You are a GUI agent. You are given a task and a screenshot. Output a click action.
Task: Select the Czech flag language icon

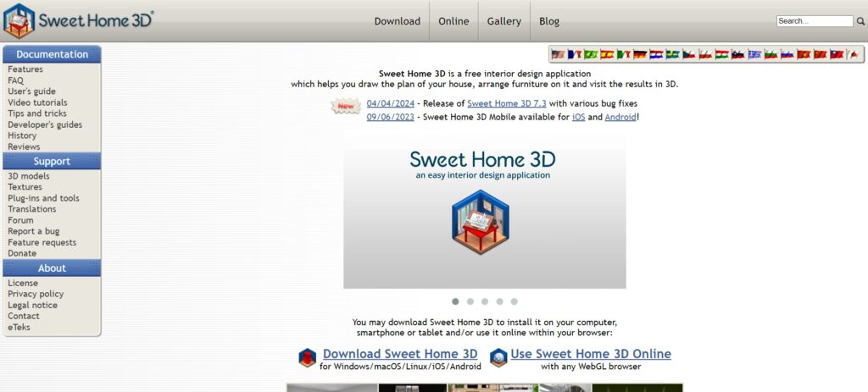689,54
